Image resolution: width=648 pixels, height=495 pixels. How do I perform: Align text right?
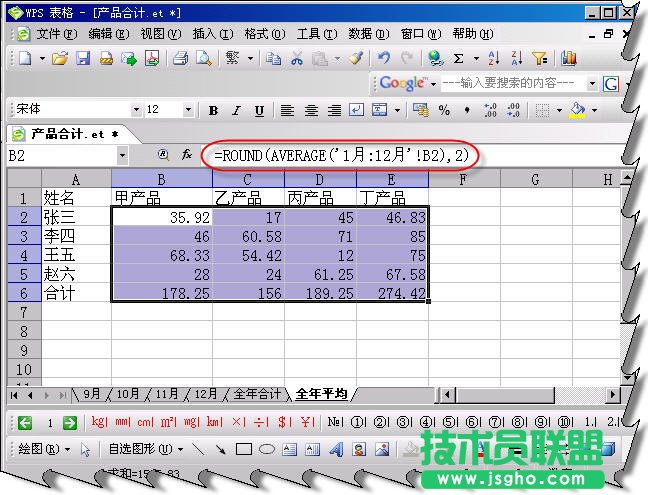[334, 110]
